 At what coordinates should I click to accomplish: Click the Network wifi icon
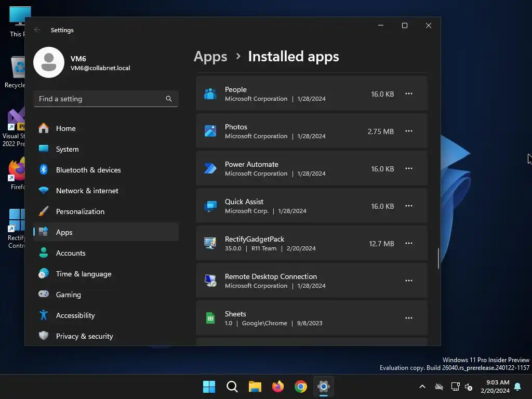click(44, 190)
